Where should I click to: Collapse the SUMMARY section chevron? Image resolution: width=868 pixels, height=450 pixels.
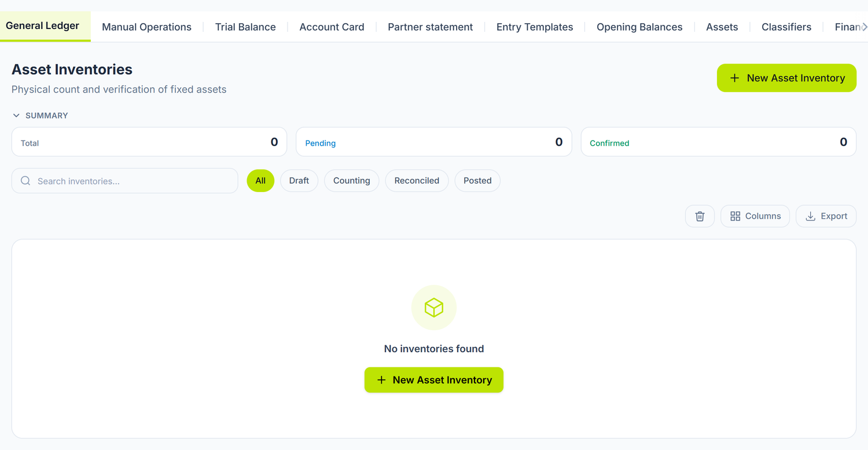[x=16, y=116]
